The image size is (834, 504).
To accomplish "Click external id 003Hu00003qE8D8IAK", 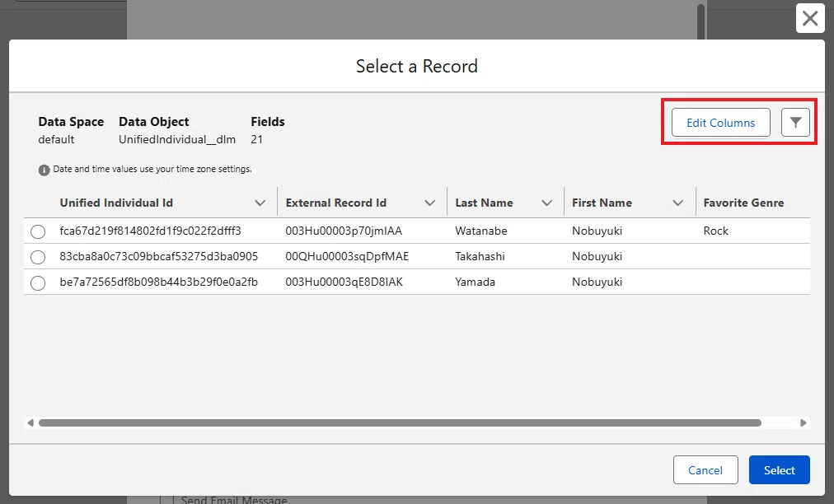I will 344,282.
